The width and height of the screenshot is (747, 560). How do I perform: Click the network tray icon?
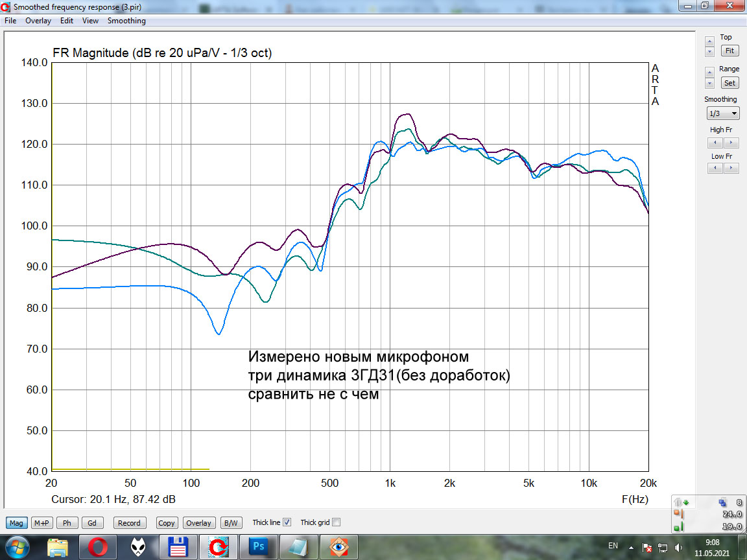pyautogui.click(x=663, y=548)
